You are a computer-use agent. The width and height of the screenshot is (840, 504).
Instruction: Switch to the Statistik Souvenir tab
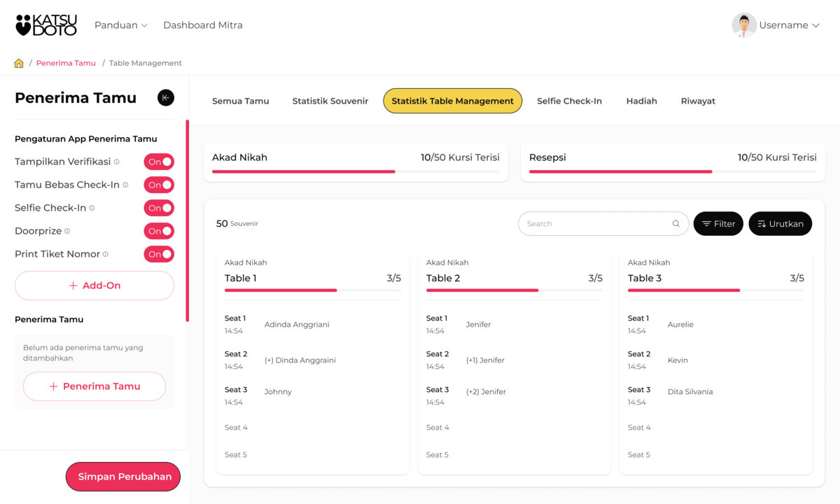(x=330, y=101)
